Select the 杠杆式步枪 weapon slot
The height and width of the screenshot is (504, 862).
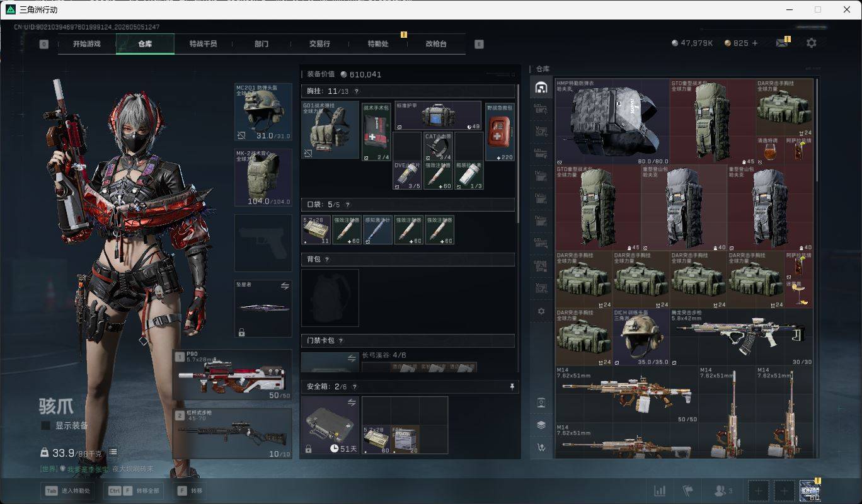pos(233,433)
